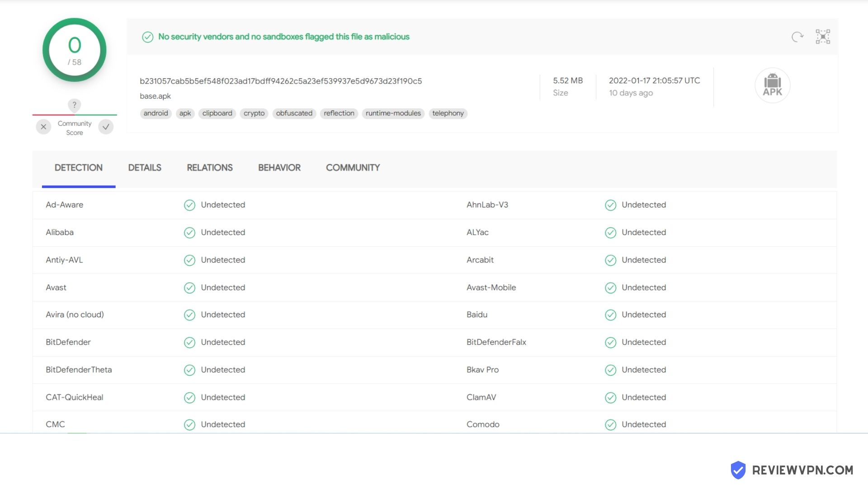
Task: Select the obfuscated tag
Action: click(x=294, y=113)
